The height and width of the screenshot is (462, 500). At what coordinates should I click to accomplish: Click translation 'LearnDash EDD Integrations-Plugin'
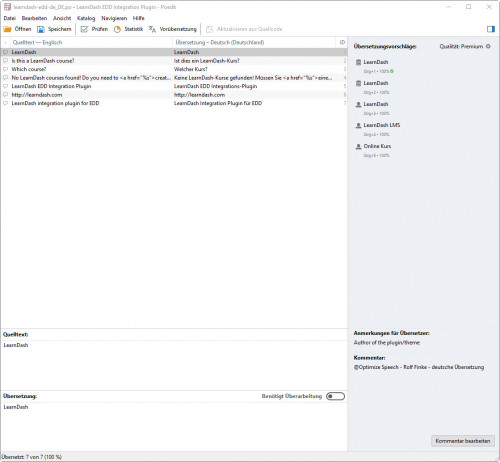click(215, 86)
